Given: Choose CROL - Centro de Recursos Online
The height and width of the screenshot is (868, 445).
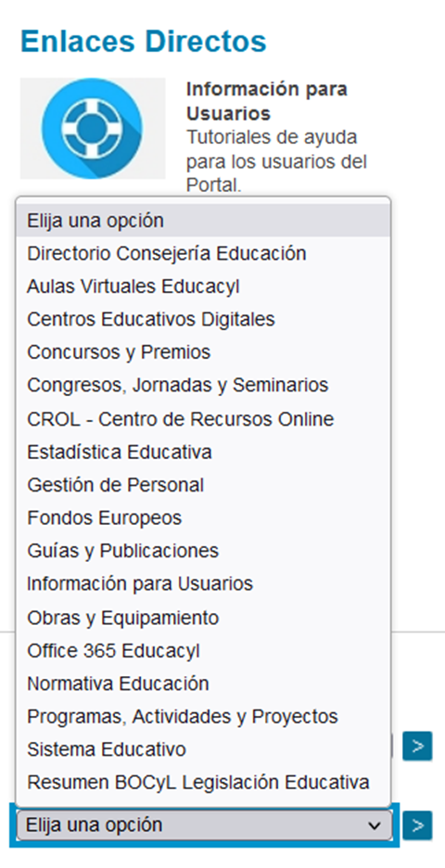Looking at the screenshot, I should pos(203,419).
